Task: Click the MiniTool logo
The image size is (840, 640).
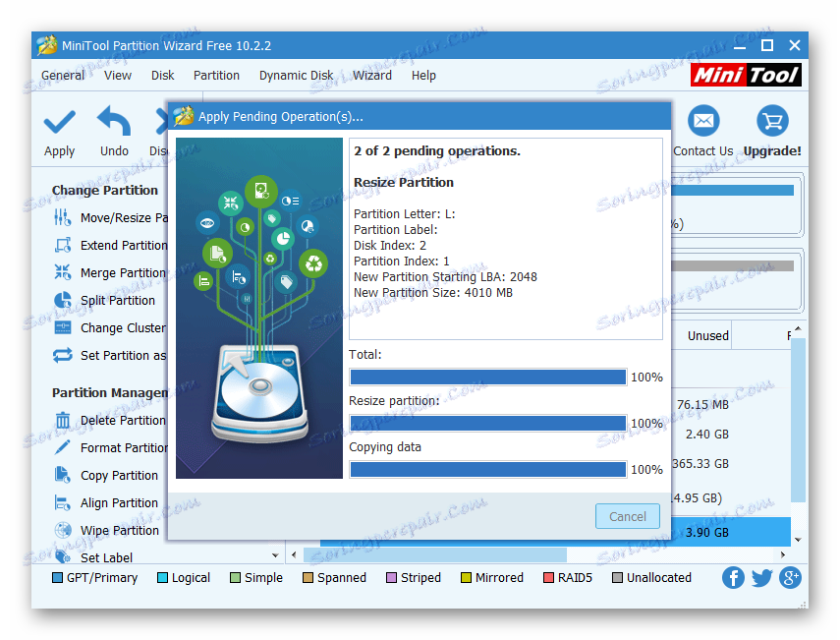Action: (x=746, y=75)
